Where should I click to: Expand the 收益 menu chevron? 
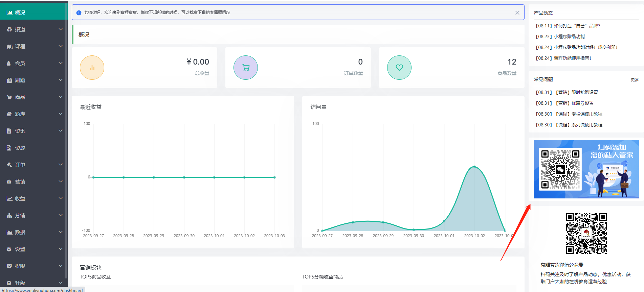tap(61, 198)
